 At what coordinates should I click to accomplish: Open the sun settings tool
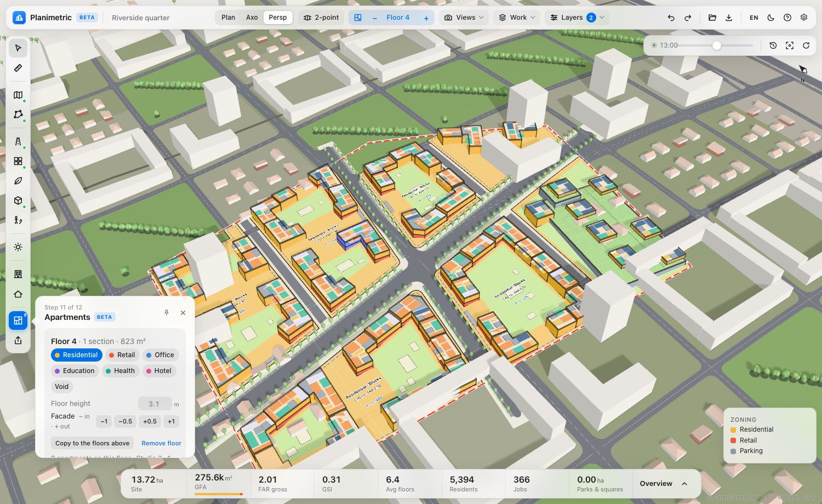point(18,247)
